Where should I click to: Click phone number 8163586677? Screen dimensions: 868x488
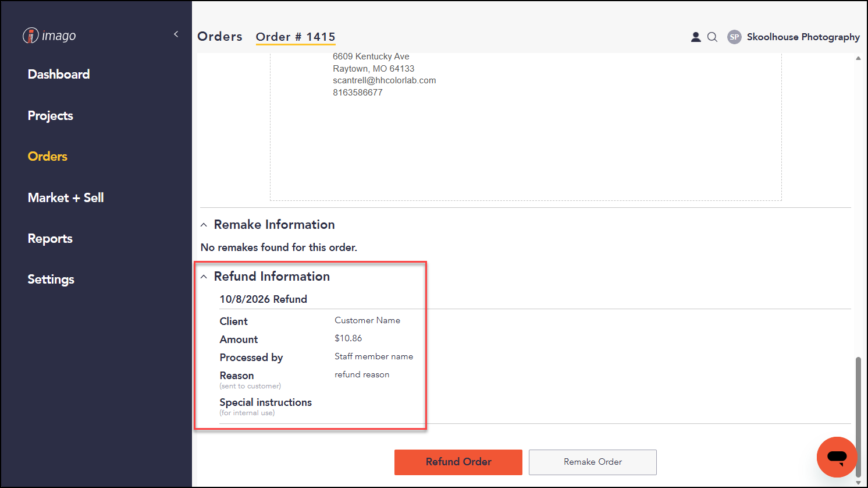358,93
